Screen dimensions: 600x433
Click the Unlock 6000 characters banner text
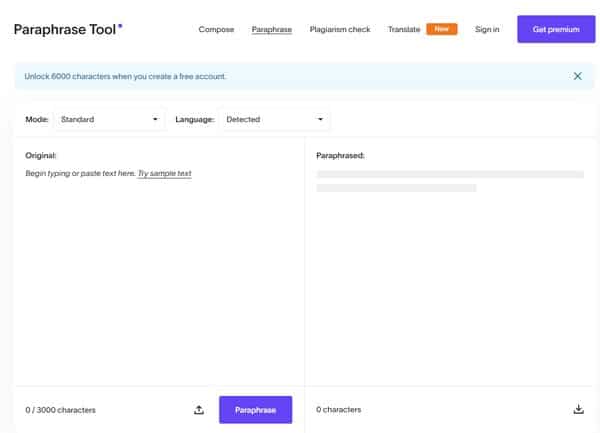tap(125, 77)
